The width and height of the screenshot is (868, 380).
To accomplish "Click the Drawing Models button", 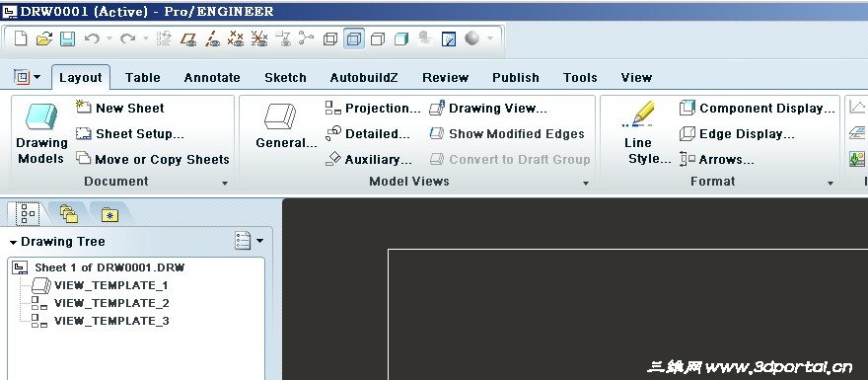I will 41,133.
